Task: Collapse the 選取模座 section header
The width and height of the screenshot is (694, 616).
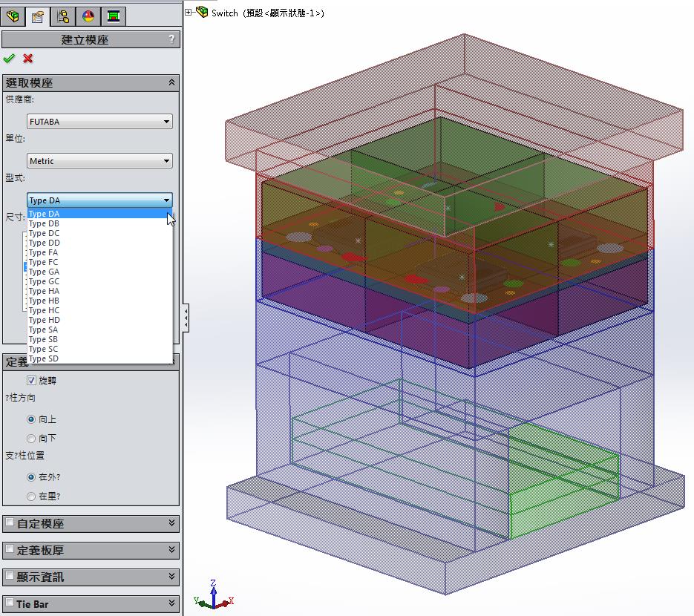Action: tap(172, 83)
